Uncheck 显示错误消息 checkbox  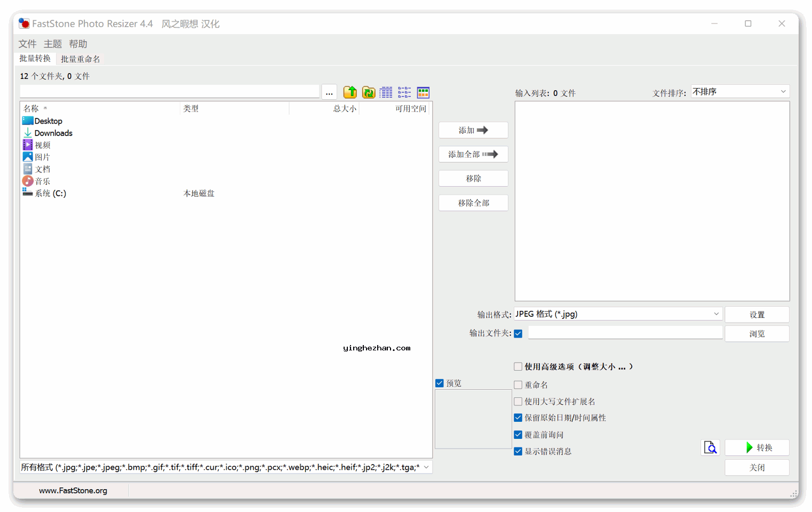coord(518,451)
